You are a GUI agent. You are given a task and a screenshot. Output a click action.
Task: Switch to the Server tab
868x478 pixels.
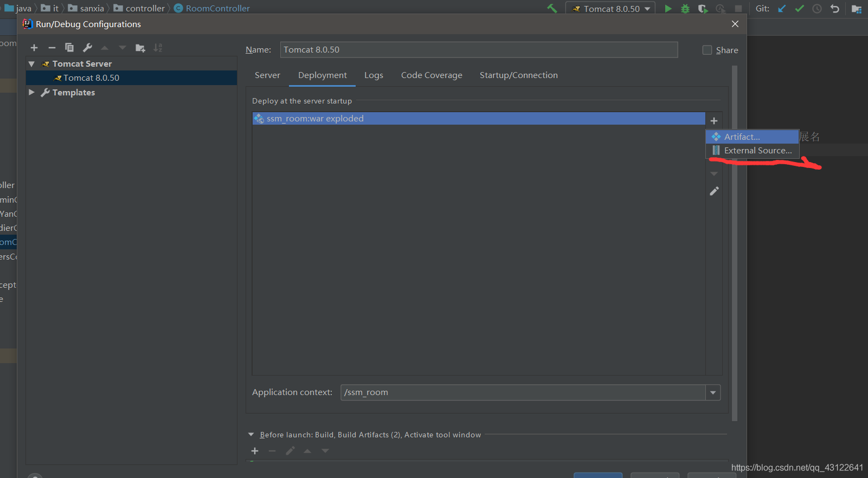[x=267, y=75]
